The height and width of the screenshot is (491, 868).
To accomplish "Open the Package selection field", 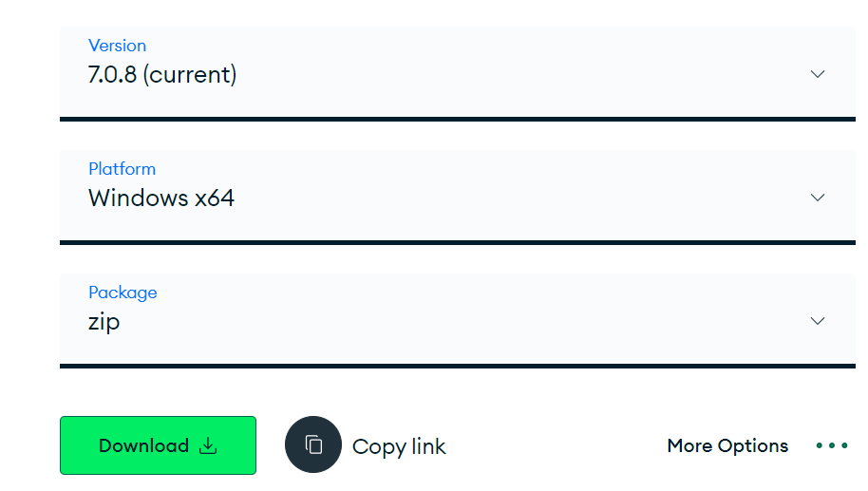I will pyautogui.click(x=456, y=318).
